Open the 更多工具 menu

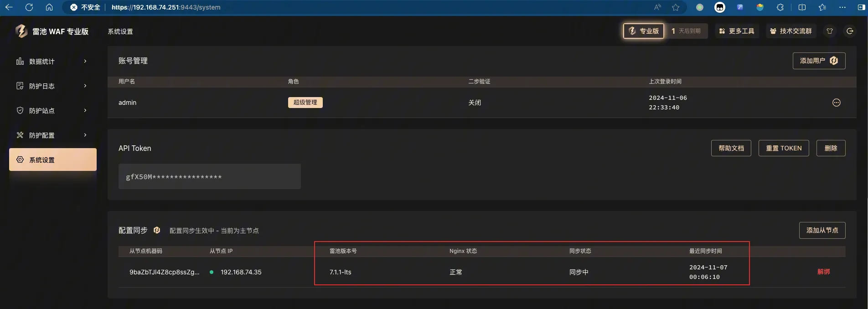[x=736, y=31]
